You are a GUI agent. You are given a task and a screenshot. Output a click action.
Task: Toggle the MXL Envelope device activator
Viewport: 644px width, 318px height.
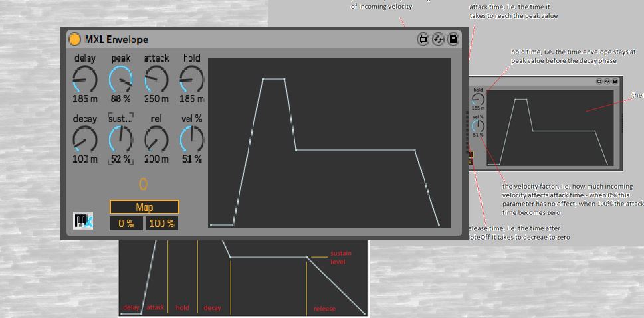point(75,40)
